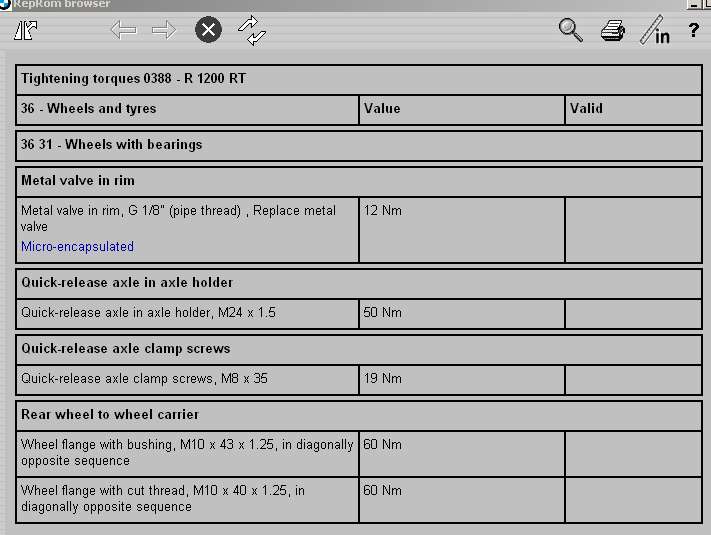711x535 pixels.
Task: Click the printer icon
Action: pos(613,31)
